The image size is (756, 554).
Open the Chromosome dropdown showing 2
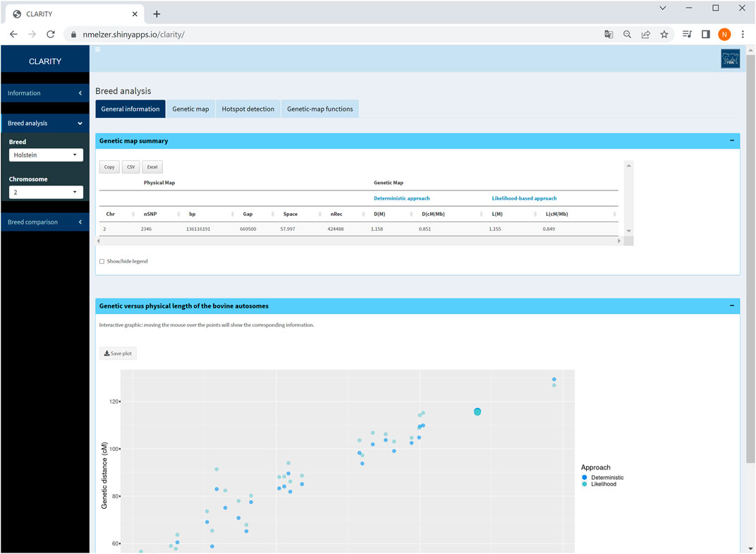46,192
